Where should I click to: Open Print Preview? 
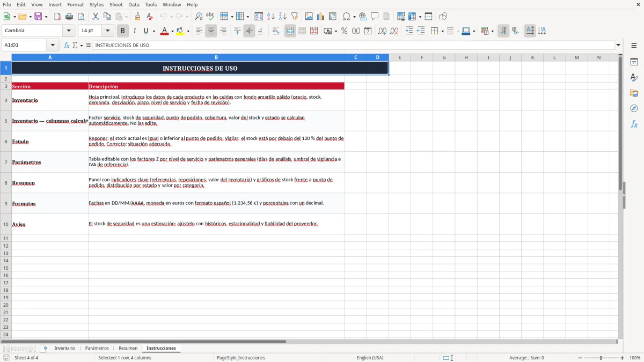tap(81, 17)
